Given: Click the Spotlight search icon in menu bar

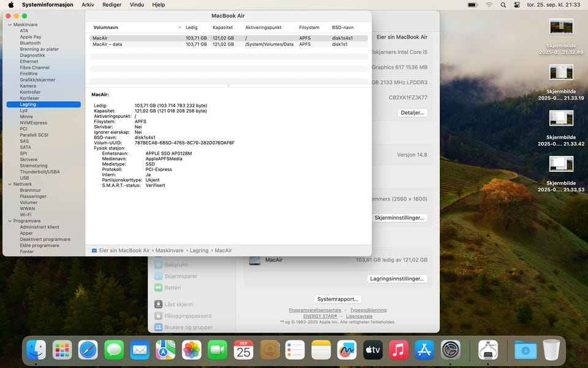Looking at the screenshot, I should point(503,4).
